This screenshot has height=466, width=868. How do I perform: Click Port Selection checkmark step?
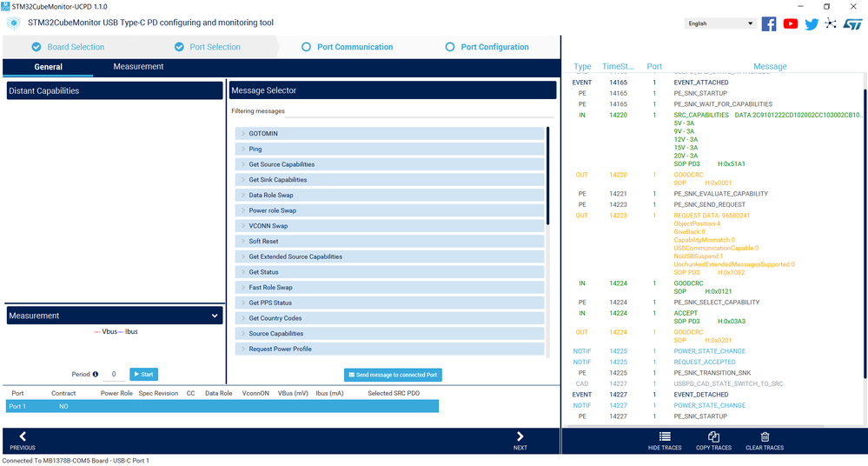(x=208, y=47)
